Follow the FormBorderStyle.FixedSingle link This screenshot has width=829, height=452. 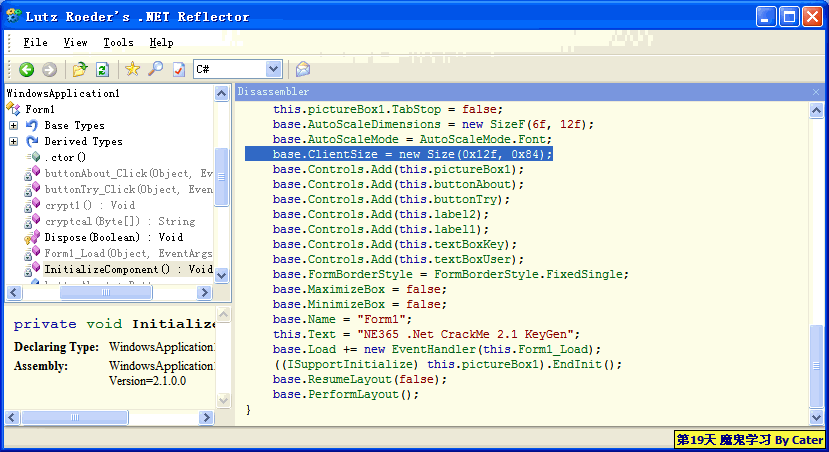(x=531, y=274)
